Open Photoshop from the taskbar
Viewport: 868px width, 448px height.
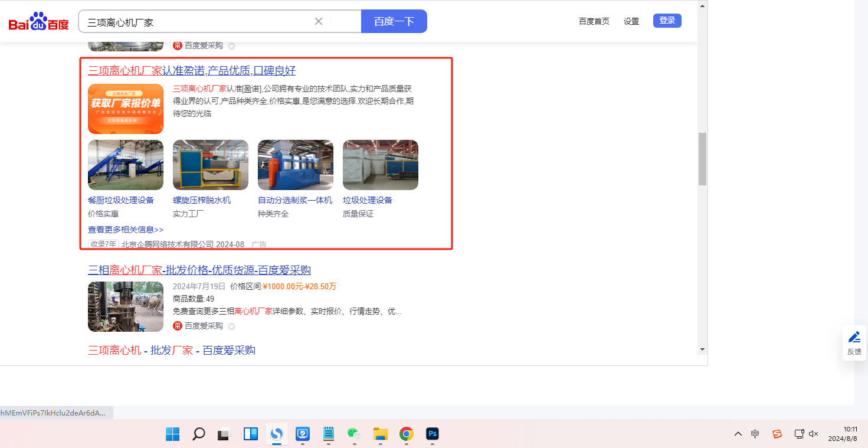tap(433, 434)
